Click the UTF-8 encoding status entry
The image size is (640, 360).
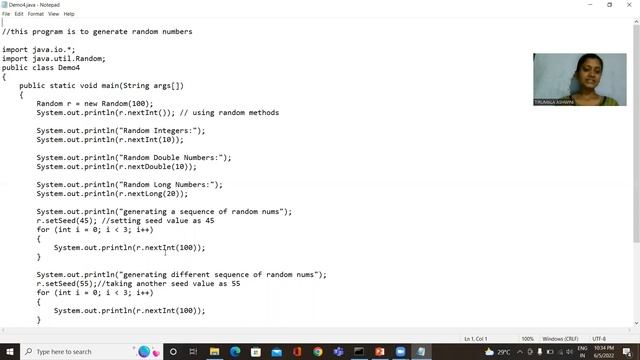click(x=599, y=339)
